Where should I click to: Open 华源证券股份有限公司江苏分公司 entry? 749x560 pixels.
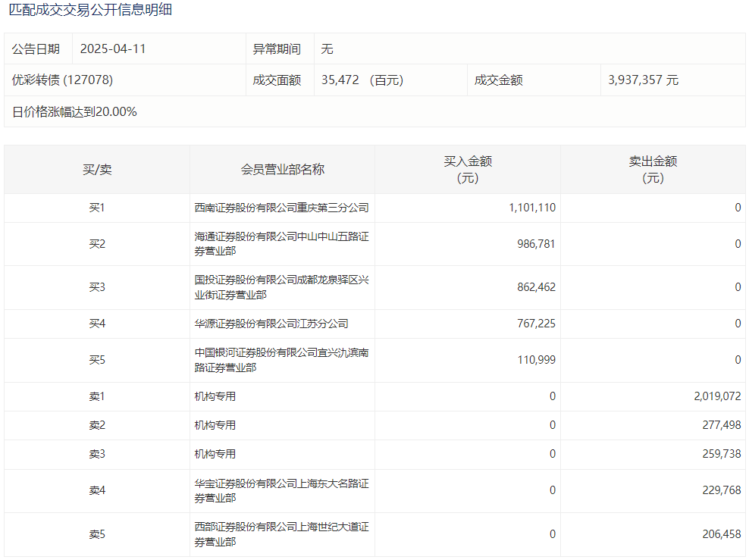271,324
